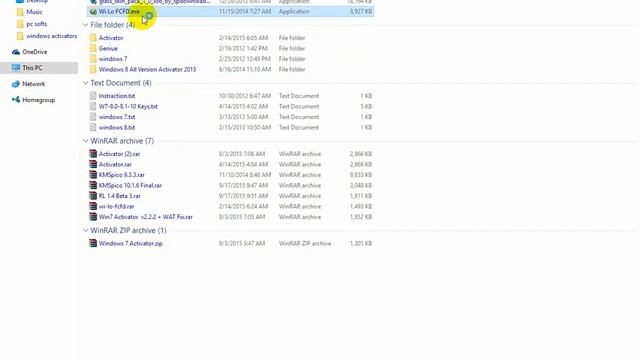Click the windows activators folder icon in sidebar
This screenshot has height=360, width=640.
(x=20, y=36)
